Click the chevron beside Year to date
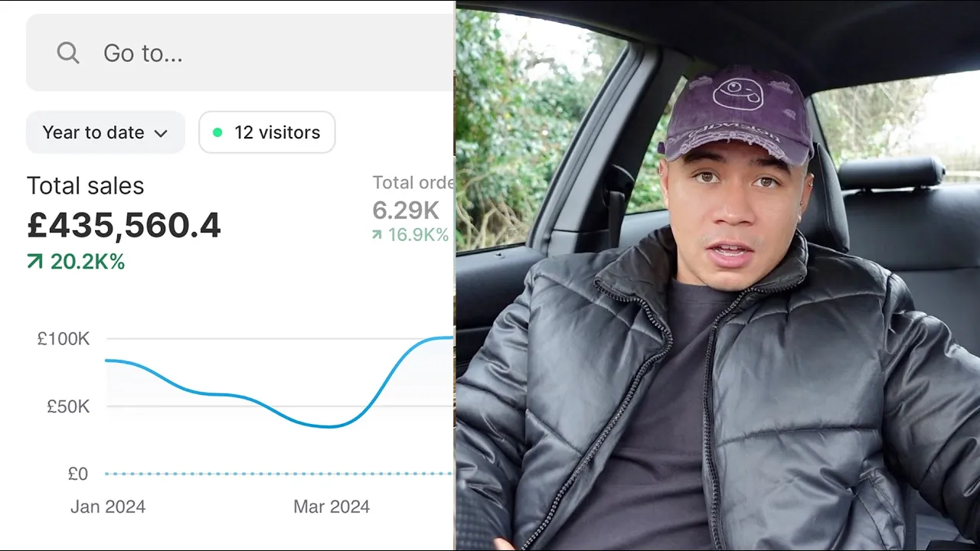This screenshot has width=980, height=551. pos(161,133)
